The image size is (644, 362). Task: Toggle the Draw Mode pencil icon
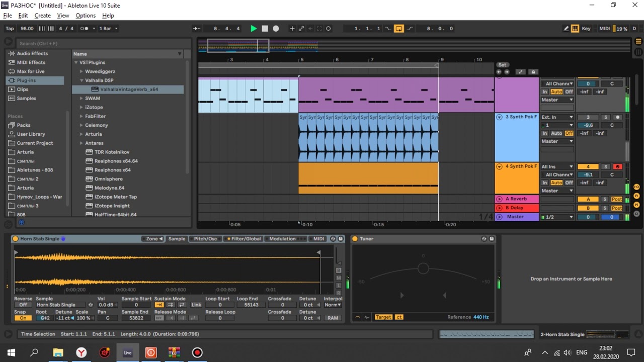coord(566,29)
